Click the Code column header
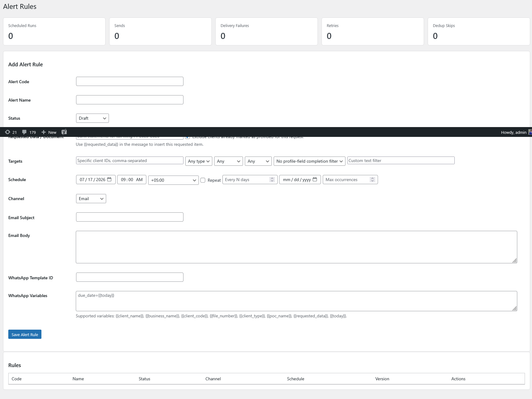 point(17,379)
